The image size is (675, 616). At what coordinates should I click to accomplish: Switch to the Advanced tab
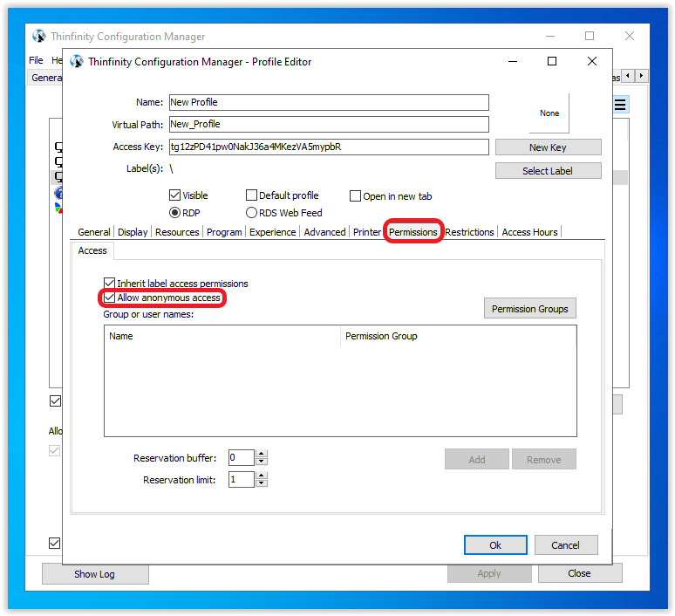coord(324,232)
